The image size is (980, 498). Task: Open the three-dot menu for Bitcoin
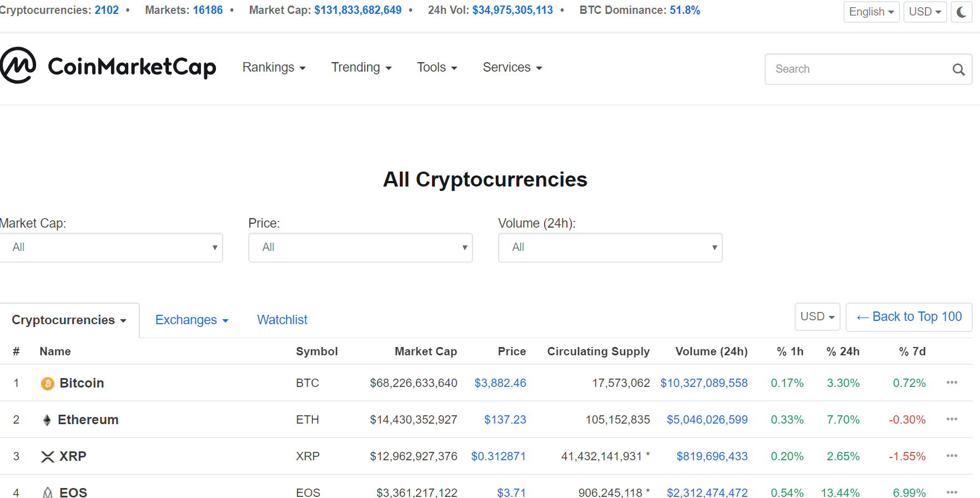pyautogui.click(x=952, y=383)
